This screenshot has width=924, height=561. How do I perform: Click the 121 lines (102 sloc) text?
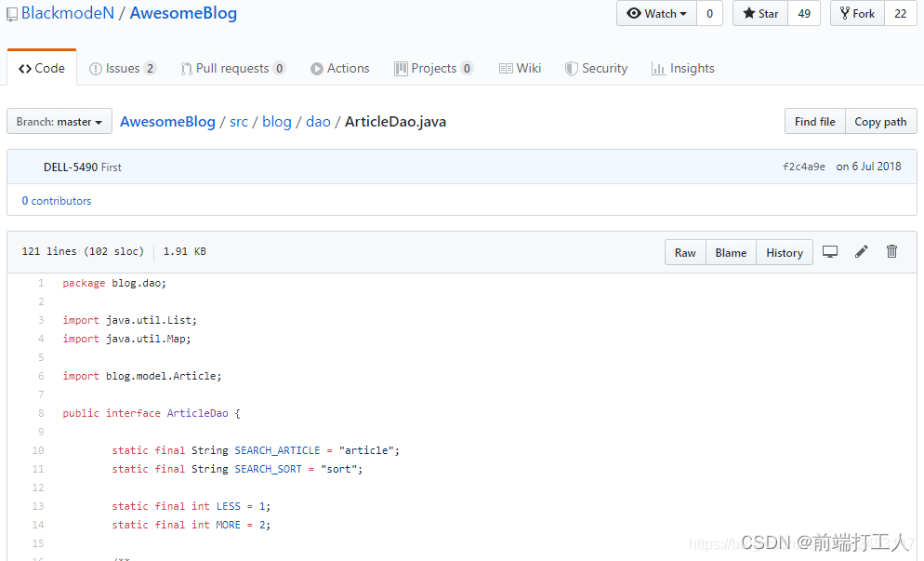[83, 251]
